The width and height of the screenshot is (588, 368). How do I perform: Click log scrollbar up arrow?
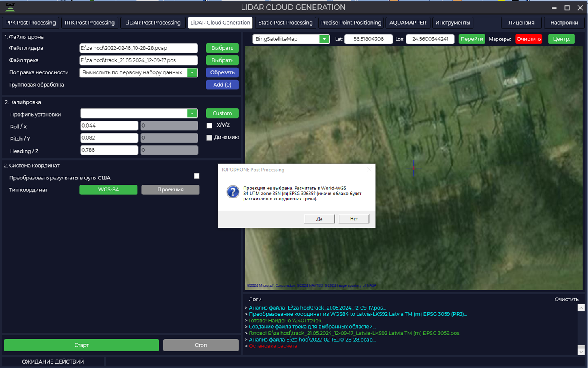pos(581,308)
